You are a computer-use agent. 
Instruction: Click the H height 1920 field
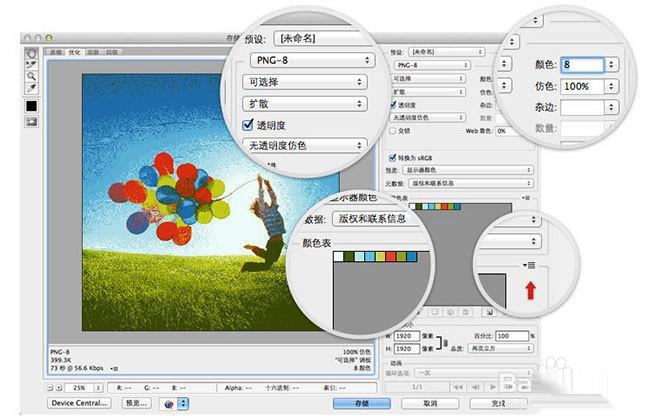(x=406, y=349)
